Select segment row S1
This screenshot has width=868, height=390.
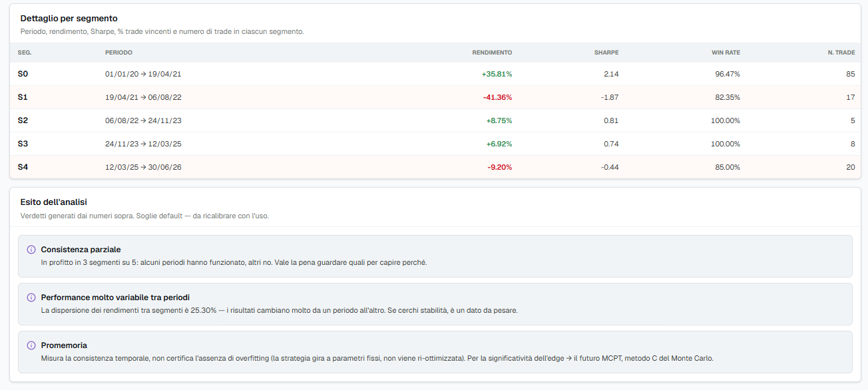[434, 97]
